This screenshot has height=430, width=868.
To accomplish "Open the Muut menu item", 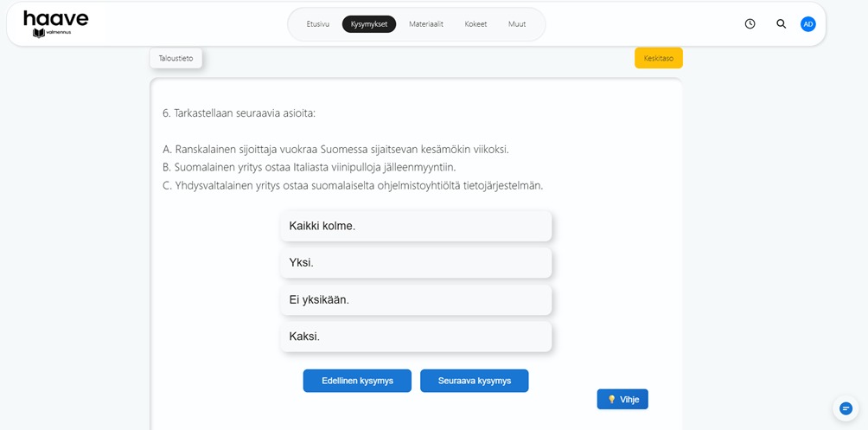I will (517, 24).
